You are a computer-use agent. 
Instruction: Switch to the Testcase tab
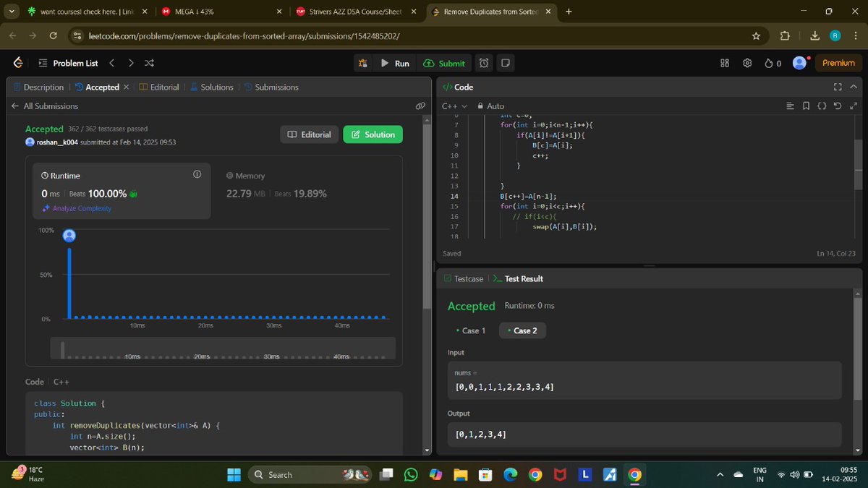463,278
